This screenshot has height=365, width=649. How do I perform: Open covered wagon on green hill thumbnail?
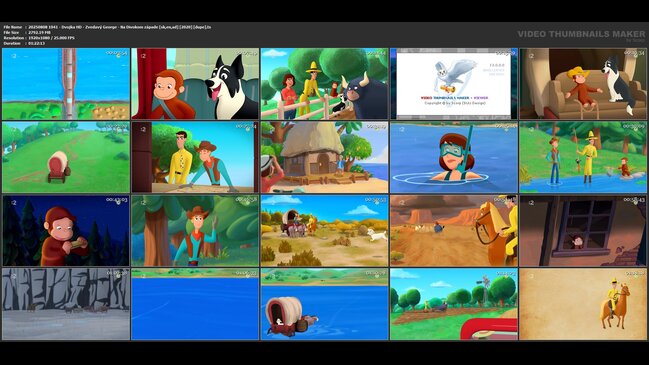click(66, 157)
